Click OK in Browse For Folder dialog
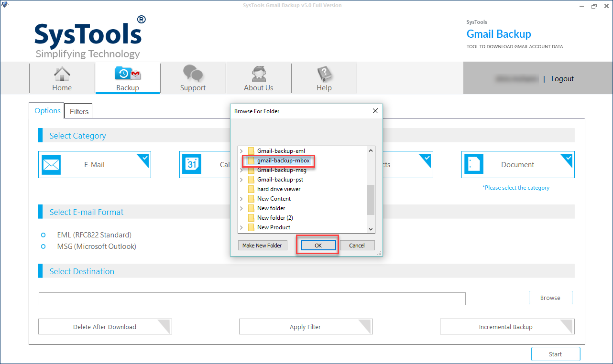The height and width of the screenshot is (364, 613). 318,246
